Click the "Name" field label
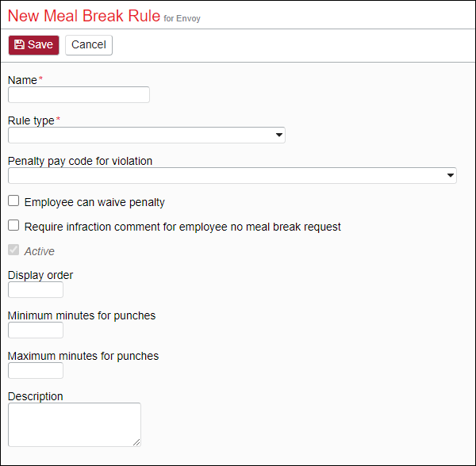The width and height of the screenshot is (476, 466). pos(22,80)
